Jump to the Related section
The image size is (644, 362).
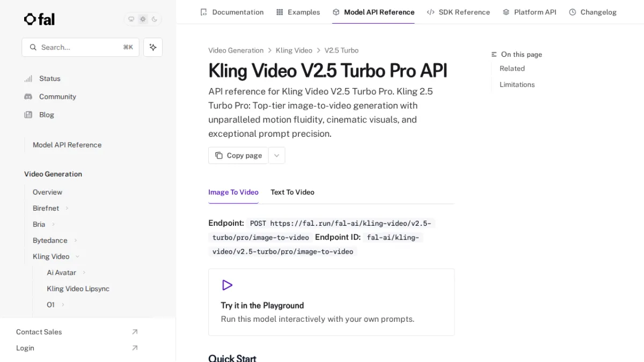pyautogui.click(x=512, y=69)
